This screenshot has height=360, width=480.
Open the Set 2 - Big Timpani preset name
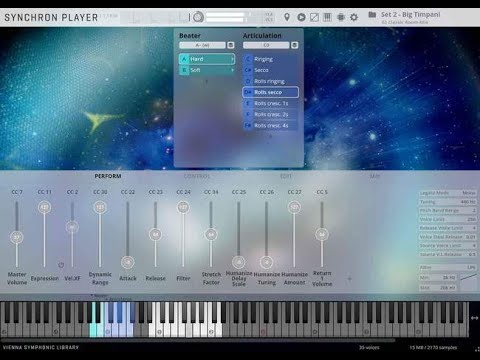[x=410, y=14]
